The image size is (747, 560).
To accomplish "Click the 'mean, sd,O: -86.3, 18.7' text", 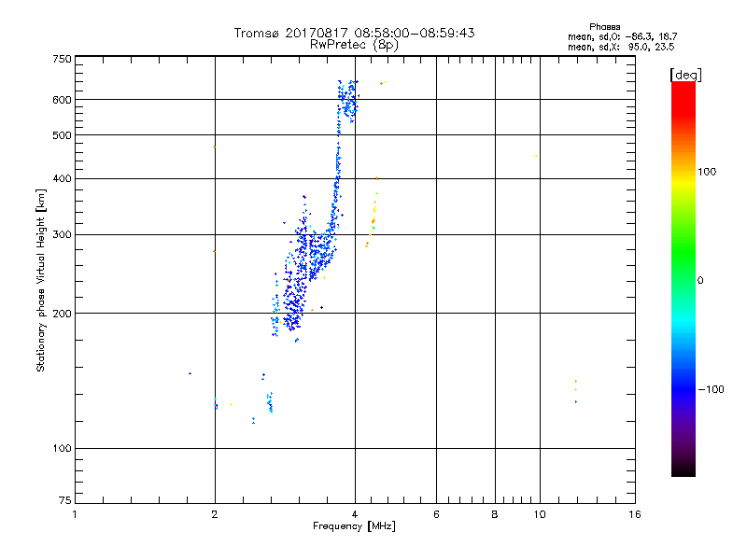I will pyautogui.click(x=622, y=36).
